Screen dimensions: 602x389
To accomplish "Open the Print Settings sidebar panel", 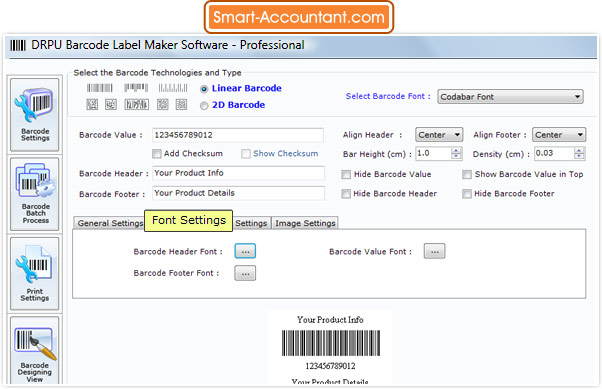I will (35, 273).
